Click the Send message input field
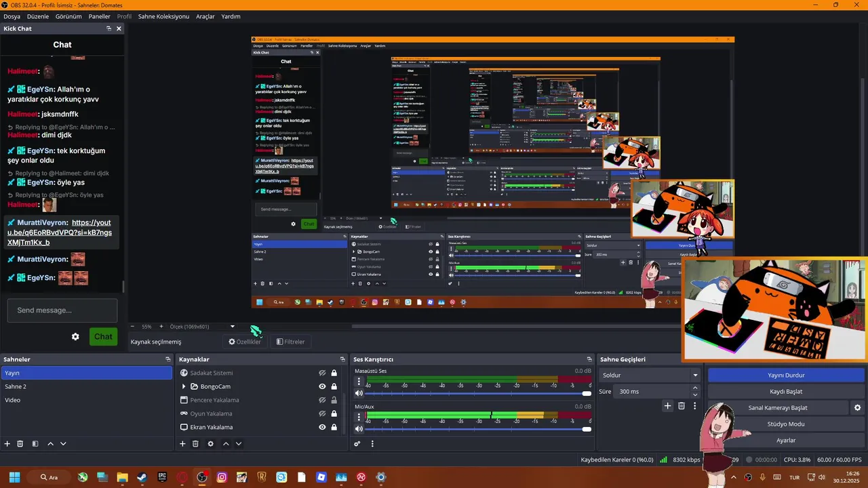868x488 pixels. [x=62, y=310]
